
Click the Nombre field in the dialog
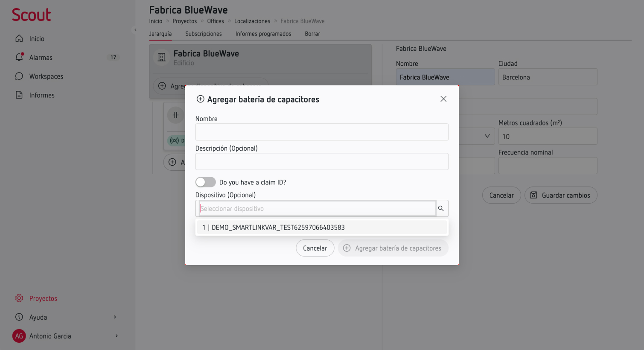(x=322, y=132)
